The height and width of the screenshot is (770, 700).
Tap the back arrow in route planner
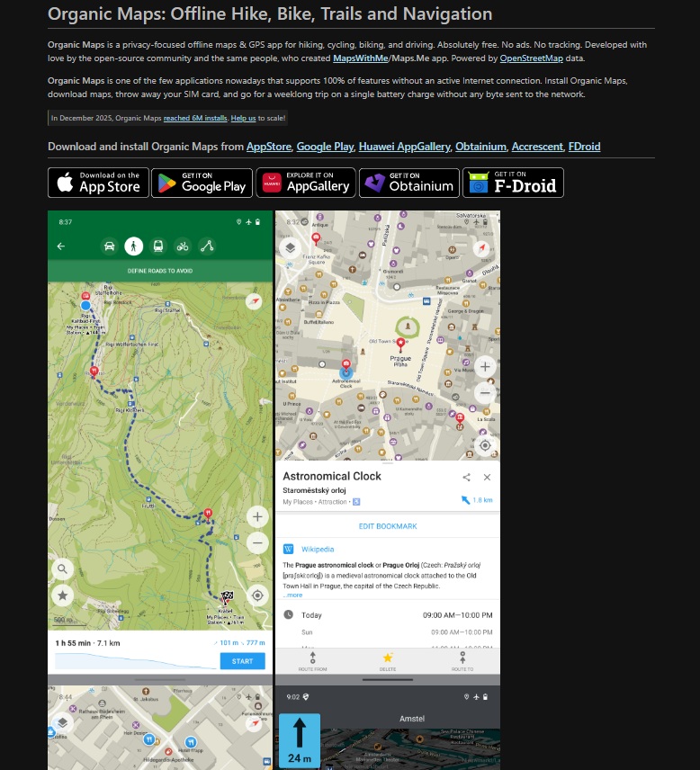point(61,246)
